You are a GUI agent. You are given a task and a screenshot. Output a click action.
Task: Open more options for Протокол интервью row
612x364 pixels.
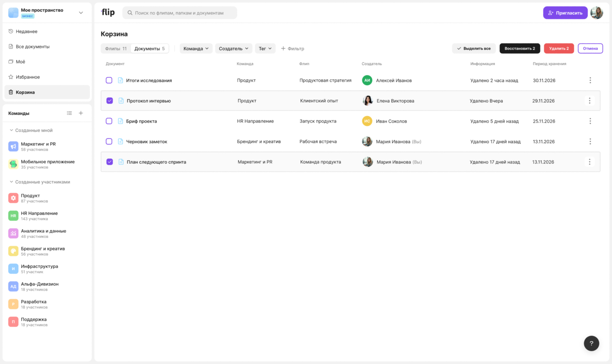point(590,101)
